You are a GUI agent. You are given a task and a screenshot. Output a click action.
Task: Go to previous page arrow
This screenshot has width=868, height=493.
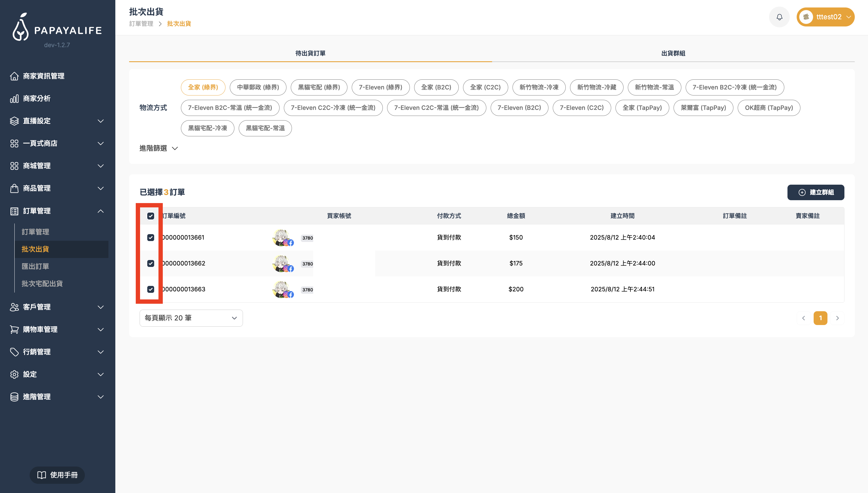pos(803,318)
